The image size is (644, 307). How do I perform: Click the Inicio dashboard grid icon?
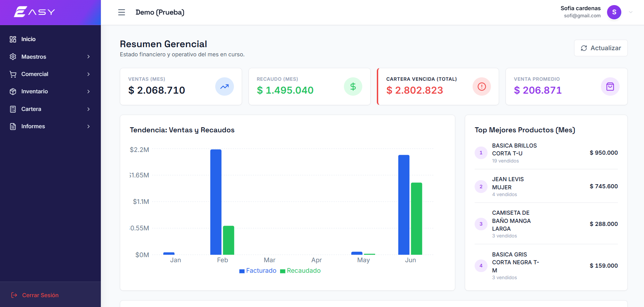[13, 39]
